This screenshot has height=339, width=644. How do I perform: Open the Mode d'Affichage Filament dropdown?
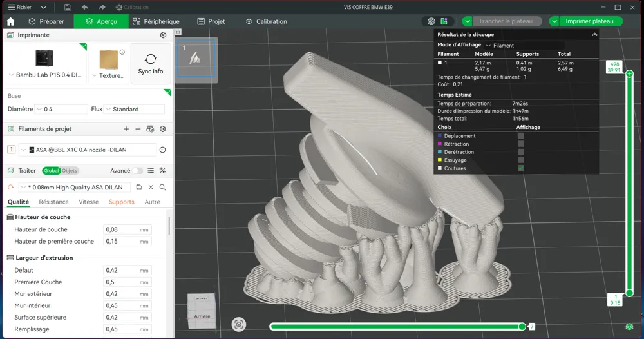tap(524, 45)
